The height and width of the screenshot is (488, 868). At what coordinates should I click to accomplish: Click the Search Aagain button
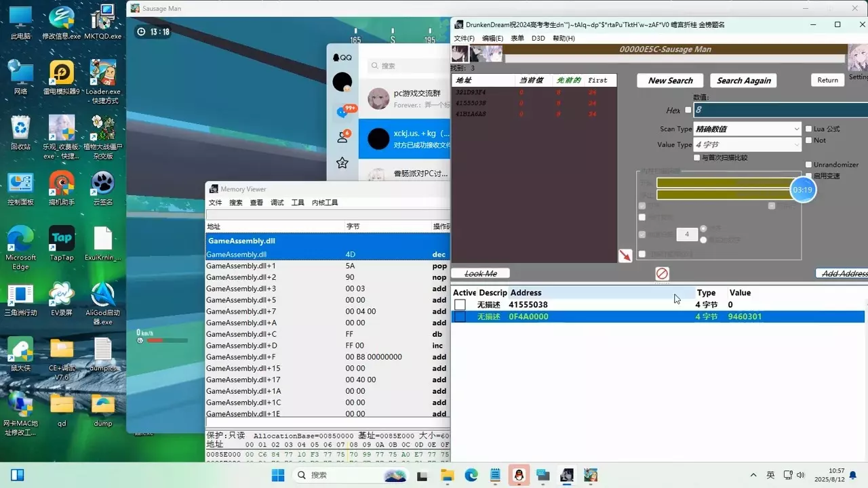coord(744,81)
